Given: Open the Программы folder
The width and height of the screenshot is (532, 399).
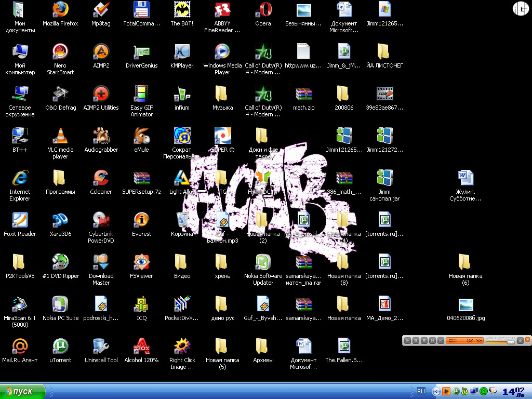Looking at the screenshot, I should [60, 182].
